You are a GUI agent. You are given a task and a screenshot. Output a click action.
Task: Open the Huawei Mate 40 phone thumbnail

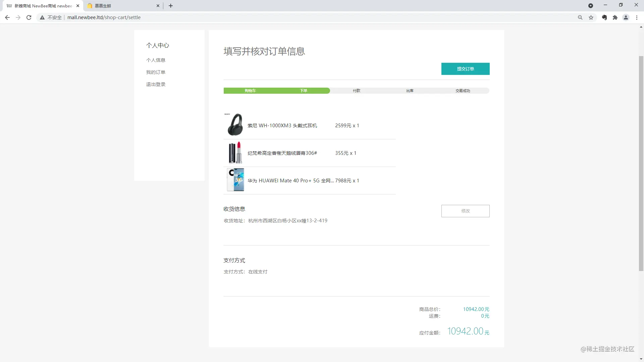pos(235,180)
